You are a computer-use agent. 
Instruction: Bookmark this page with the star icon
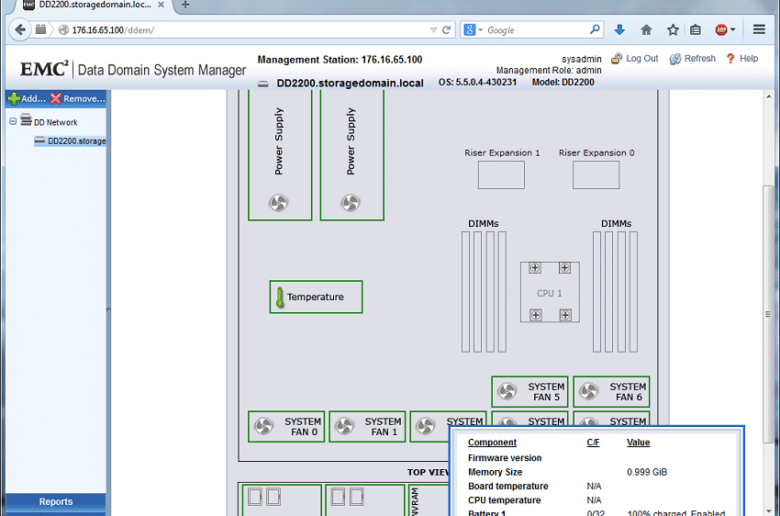(x=673, y=30)
